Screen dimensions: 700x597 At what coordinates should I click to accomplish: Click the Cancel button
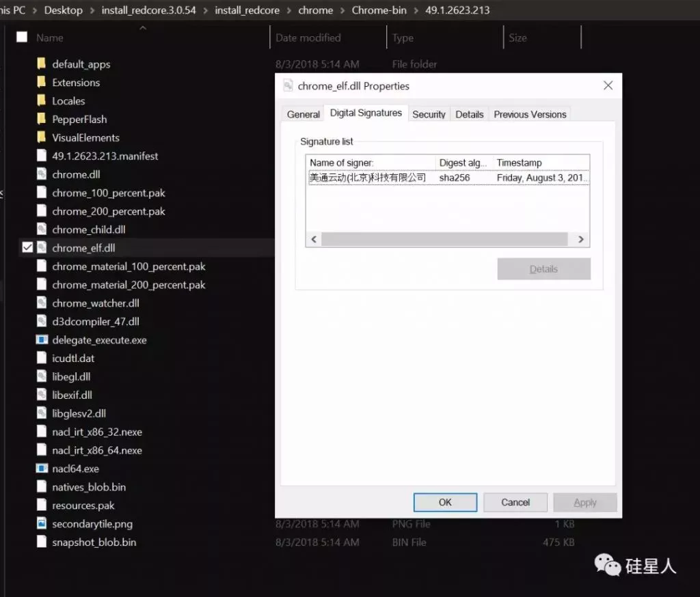(515, 503)
